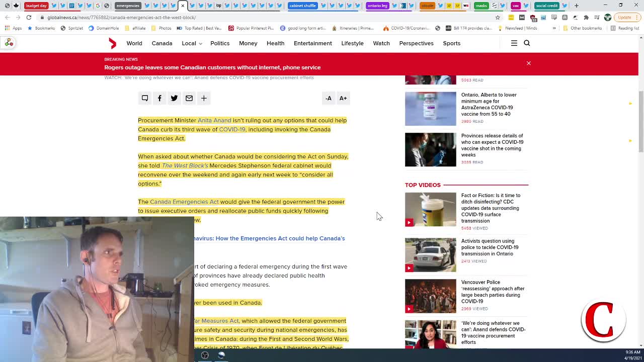Open the Chrome profile avatar
644x362 pixels.
coord(608,17)
